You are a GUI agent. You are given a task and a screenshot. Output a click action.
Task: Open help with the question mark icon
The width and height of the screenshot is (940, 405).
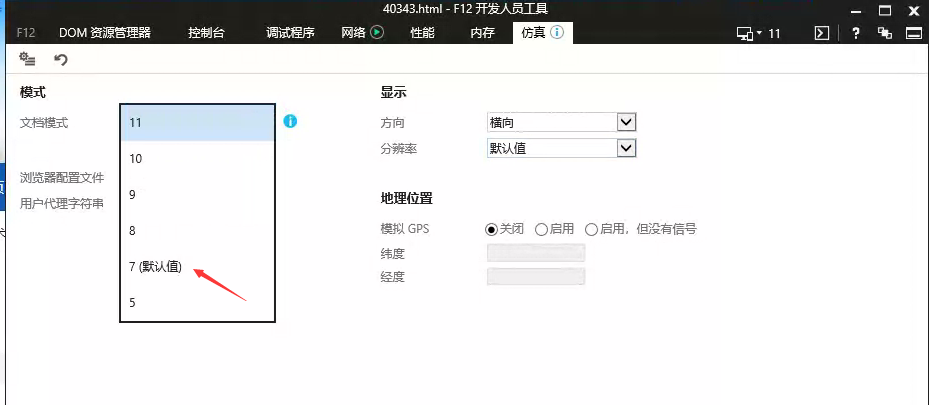[855, 33]
